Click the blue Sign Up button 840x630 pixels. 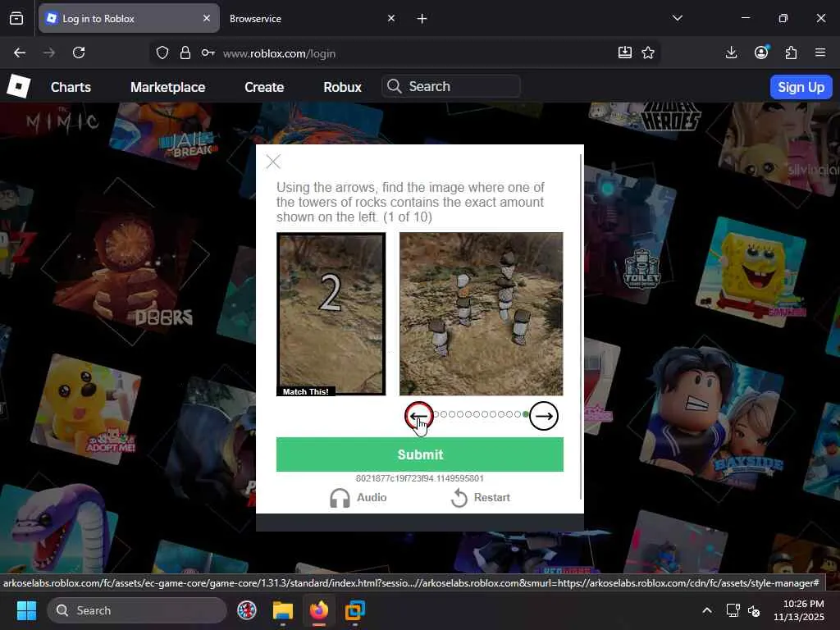pos(801,87)
